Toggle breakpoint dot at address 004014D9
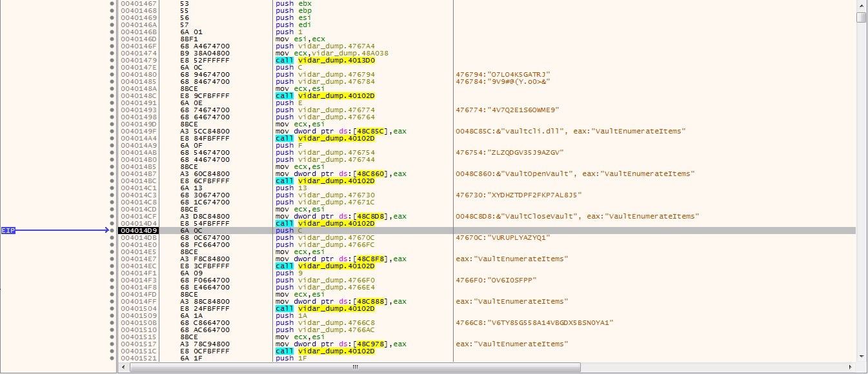 (x=116, y=230)
